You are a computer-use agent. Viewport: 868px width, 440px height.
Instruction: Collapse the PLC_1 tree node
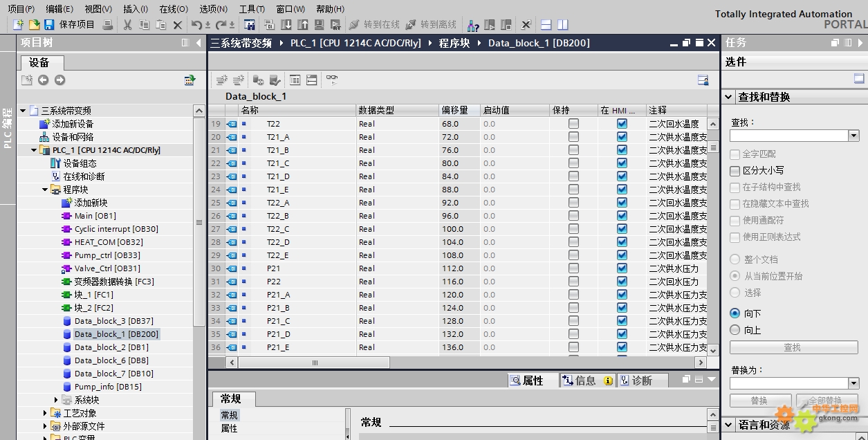[34, 150]
